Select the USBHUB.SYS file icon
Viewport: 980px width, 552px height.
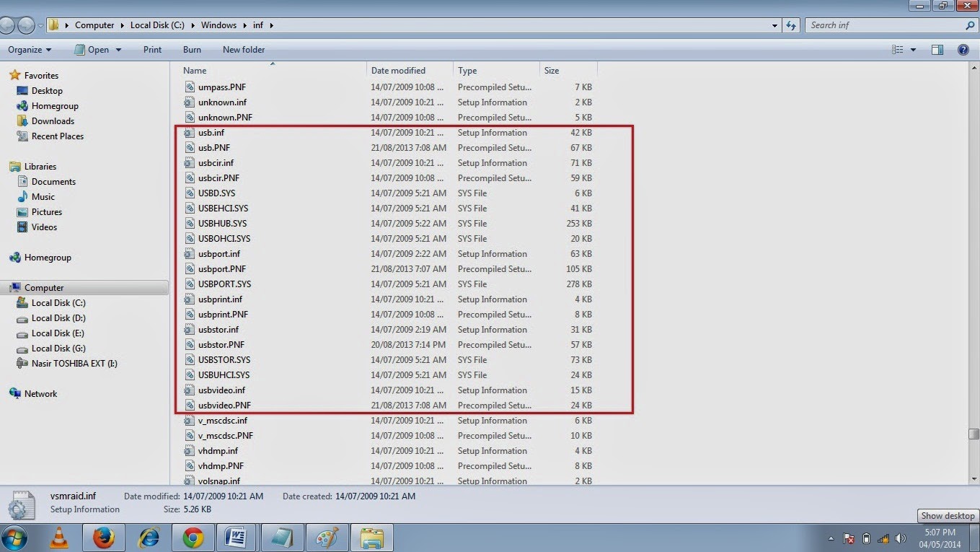coord(190,224)
